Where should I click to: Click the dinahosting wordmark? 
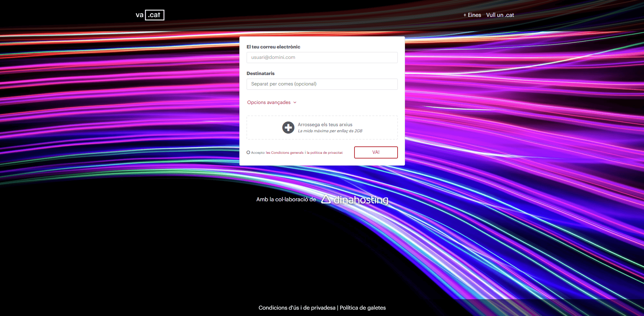pyautogui.click(x=361, y=200)
